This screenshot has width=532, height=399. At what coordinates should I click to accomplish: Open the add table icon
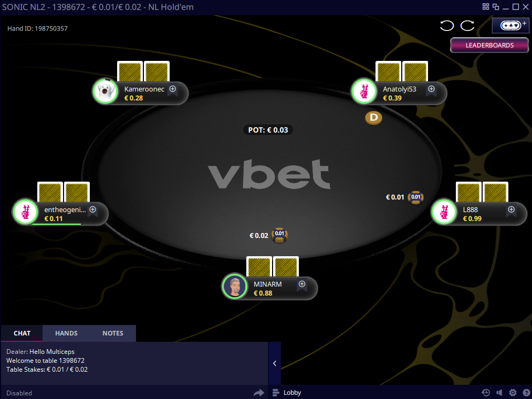pyautogui.click(x=510, y=25)
